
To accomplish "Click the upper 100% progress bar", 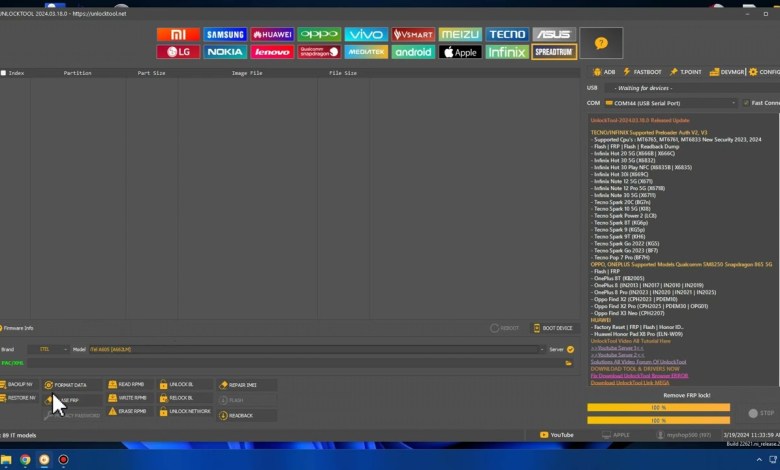I will (x=658, y=407).
